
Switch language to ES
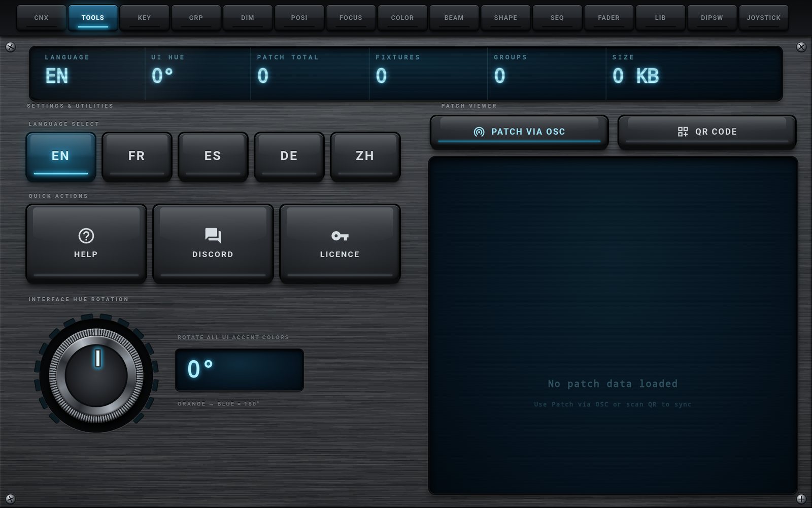click(213, 156)
